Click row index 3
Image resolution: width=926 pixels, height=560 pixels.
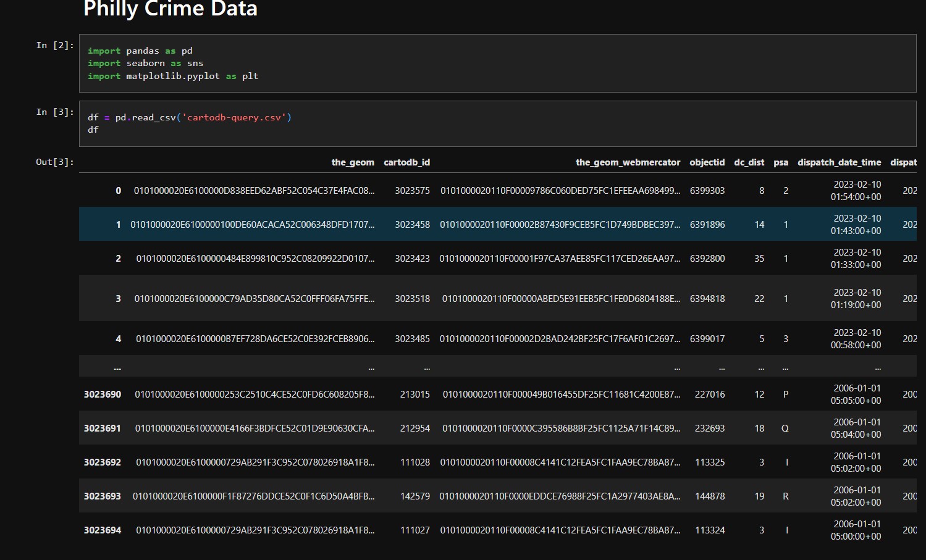coord(118,299)
